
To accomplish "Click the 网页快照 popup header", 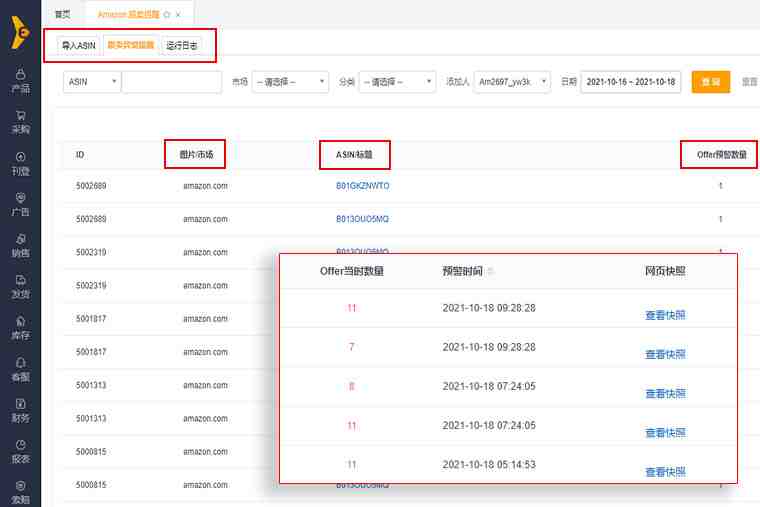I will click(x=665, y=271).
